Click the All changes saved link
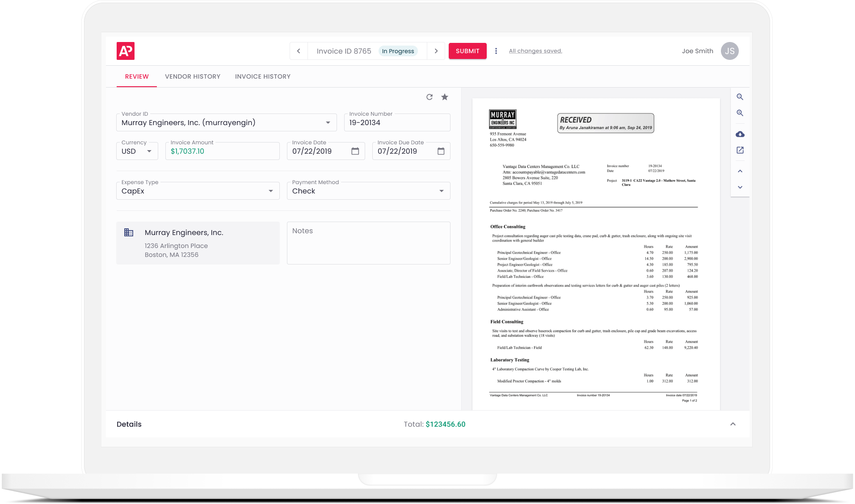Viewport: 855px width, 504px height. [x=535, y=51]
